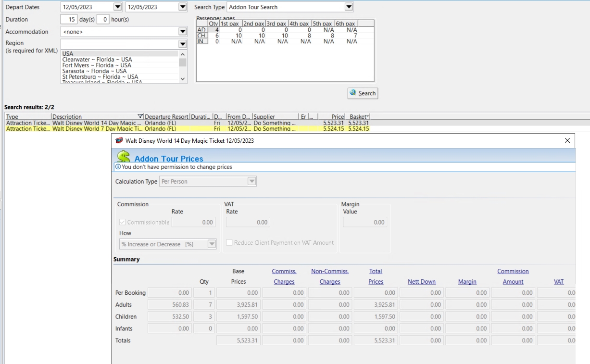
Task: Select Walt Disney World 7 Day result row
Action: (96, 129)
